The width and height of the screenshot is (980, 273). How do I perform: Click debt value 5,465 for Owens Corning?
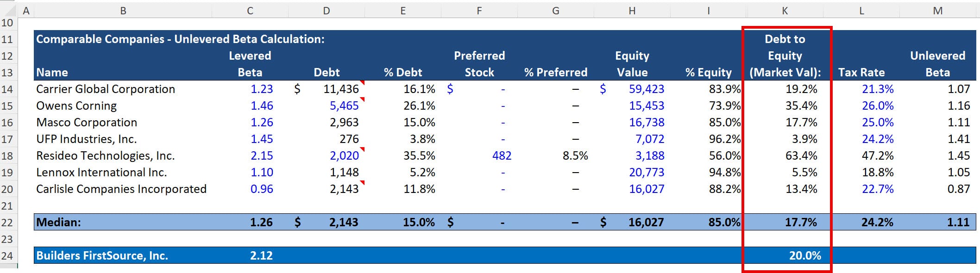pyautogui.click(x=344, y=105)
